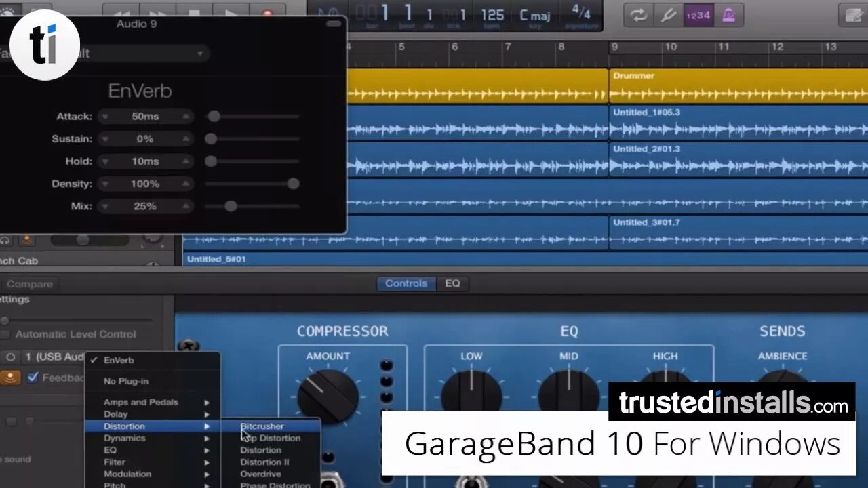Screen dimensions: 868x488
Task: Click the Drummer region at bar 9
Action: pyautogui.click(x=738, y=86)
